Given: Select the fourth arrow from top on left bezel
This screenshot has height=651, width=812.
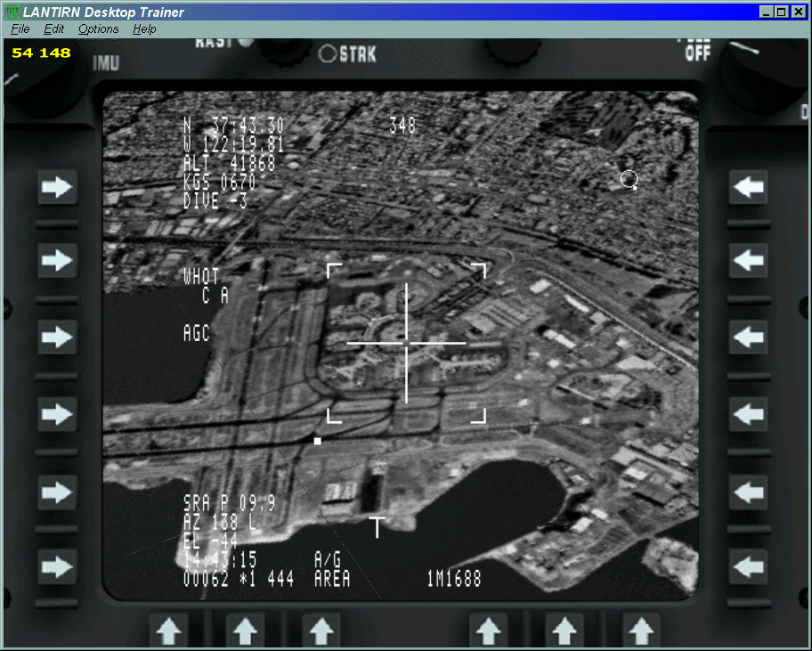Looking at the screenshot, I should tap(57, 414).
